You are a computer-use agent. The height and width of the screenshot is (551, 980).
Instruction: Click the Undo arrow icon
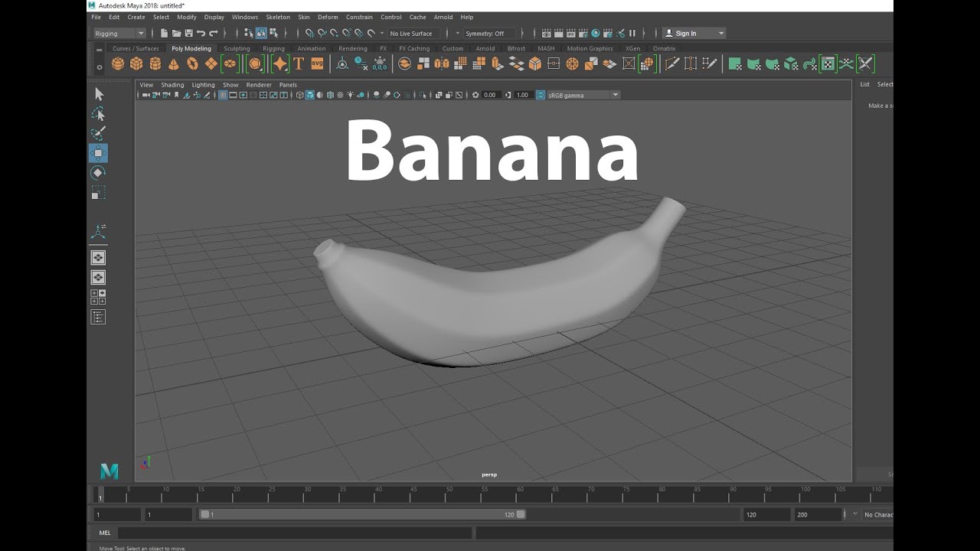[x=201, y=33]
